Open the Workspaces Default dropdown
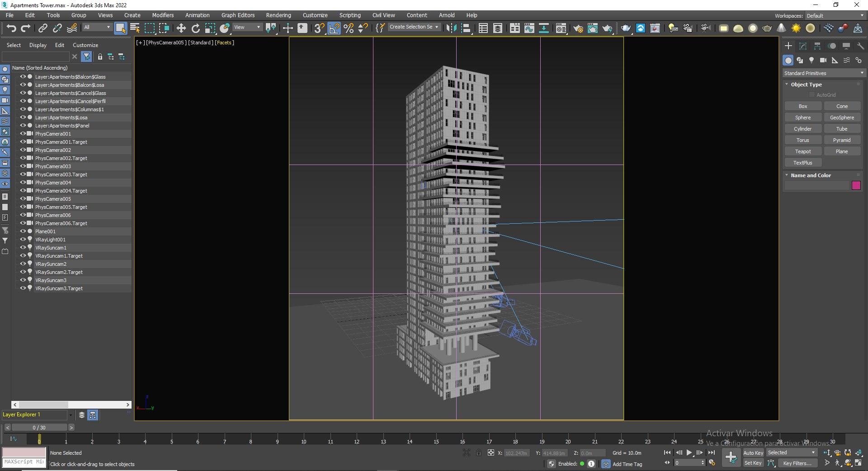The width and height of the screenshot is (868, 471). pos(835,16)
